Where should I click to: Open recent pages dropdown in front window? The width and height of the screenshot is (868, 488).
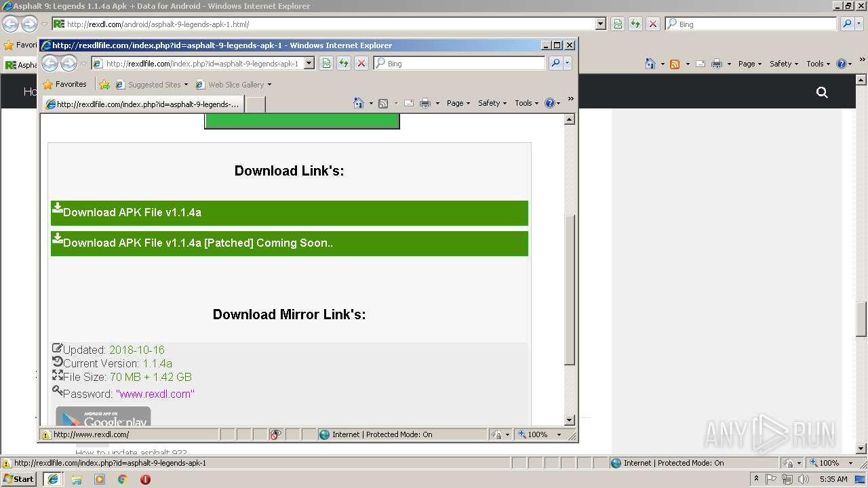(x=84, y=64)
